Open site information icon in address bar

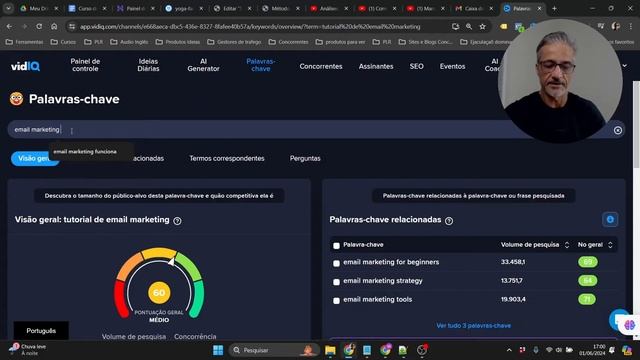72,27
